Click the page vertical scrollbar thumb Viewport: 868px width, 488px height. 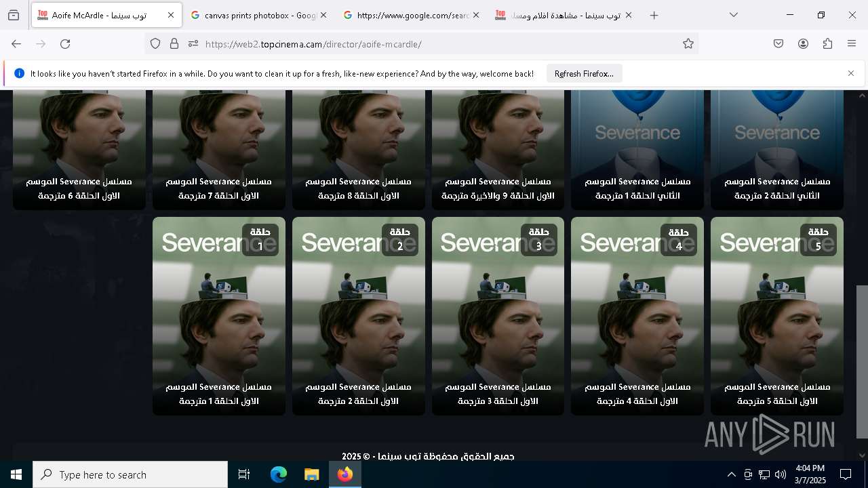tap(862, 361)
